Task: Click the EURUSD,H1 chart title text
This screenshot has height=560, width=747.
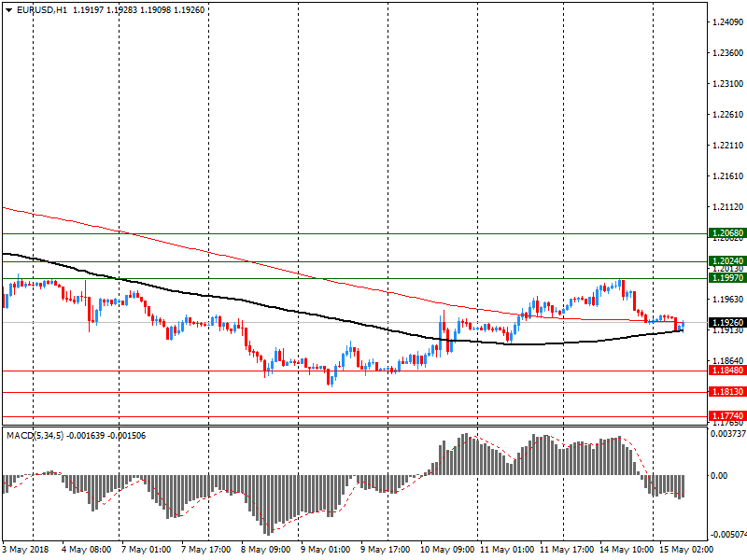Action: point(41,10)
